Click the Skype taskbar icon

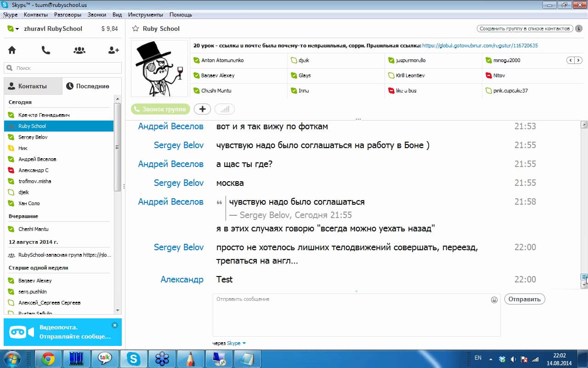pos(134,359)
